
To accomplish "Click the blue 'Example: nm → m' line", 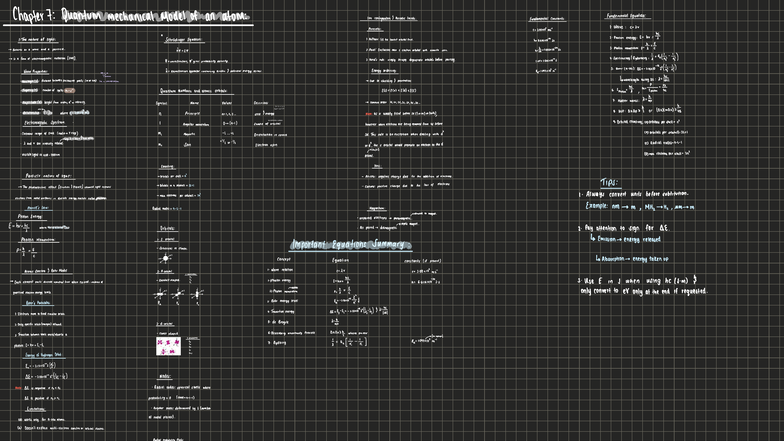I will click(650, 206).
